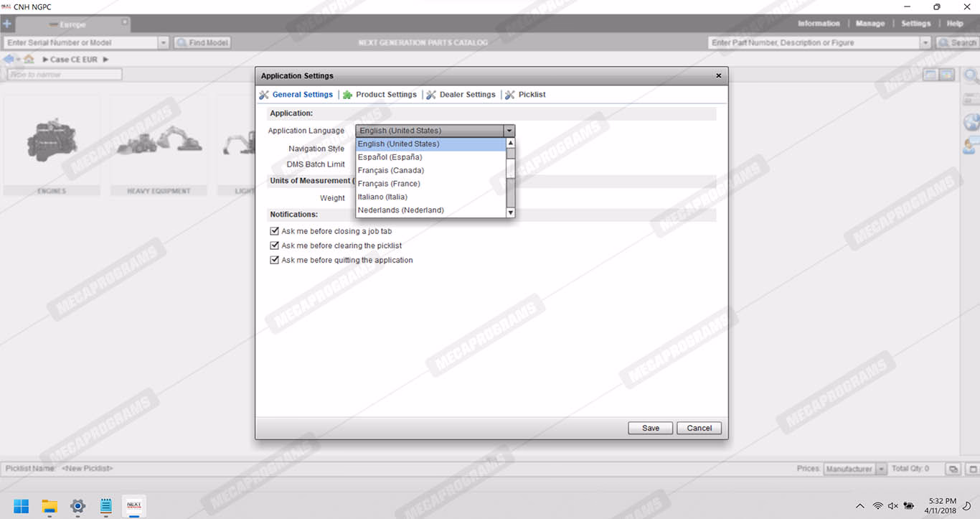Toggle Ask me before clearing the picklist
Viewport: 980px width, 519px height.
(x=274, y=246)
